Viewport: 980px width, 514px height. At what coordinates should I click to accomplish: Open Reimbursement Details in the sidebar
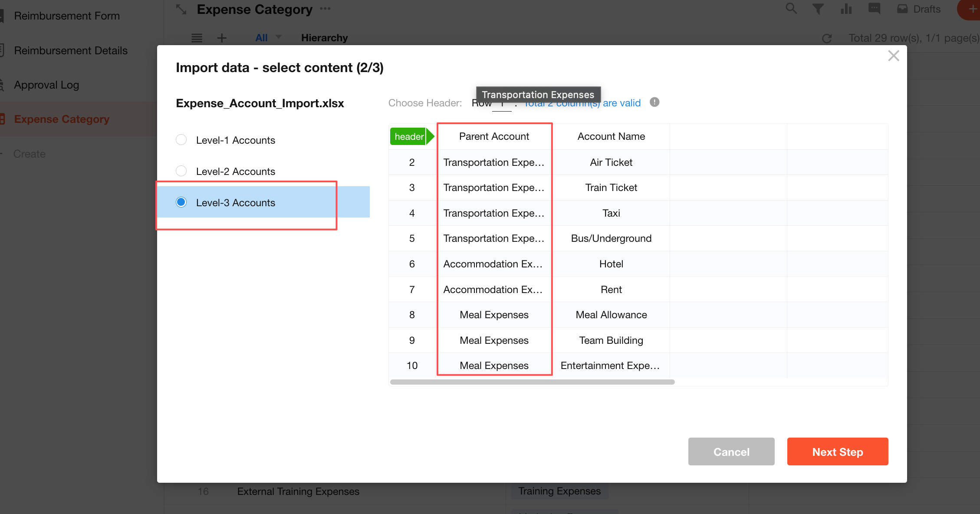(x=71, y=50)
